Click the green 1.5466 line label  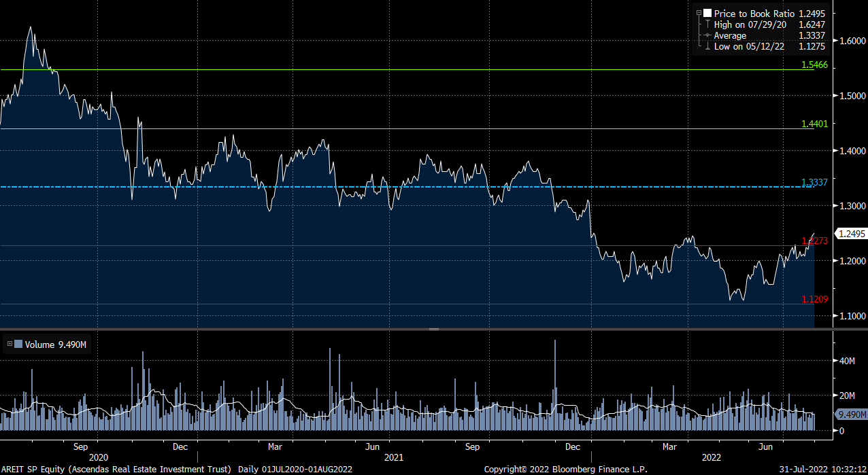pos(814,65)
